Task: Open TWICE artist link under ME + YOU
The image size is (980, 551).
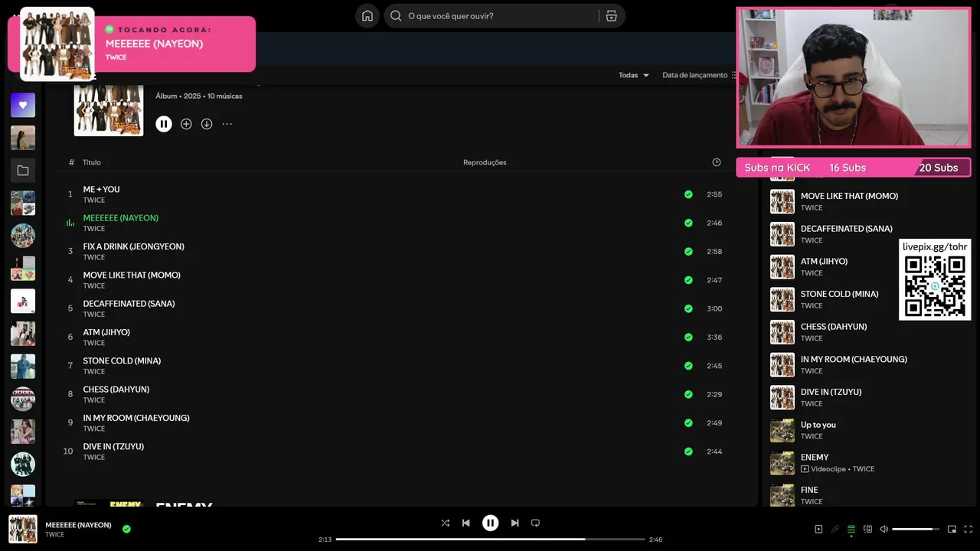Action: point(94,201)
